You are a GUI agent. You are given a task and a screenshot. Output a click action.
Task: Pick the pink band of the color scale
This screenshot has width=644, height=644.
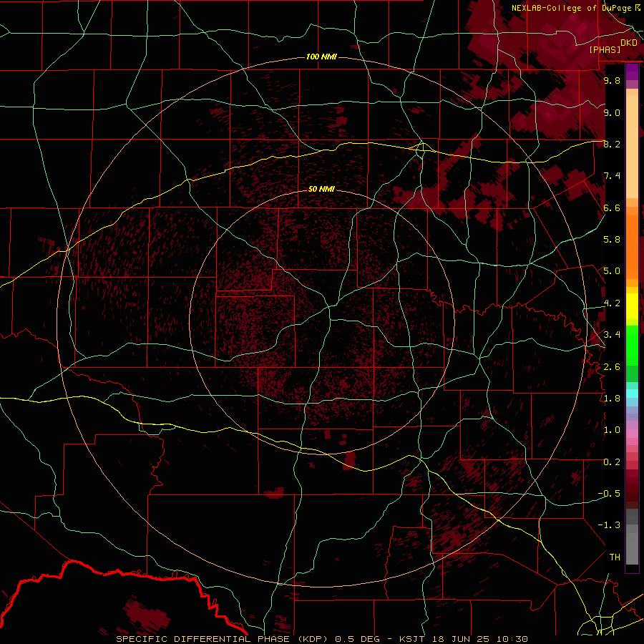coord(632,434)
